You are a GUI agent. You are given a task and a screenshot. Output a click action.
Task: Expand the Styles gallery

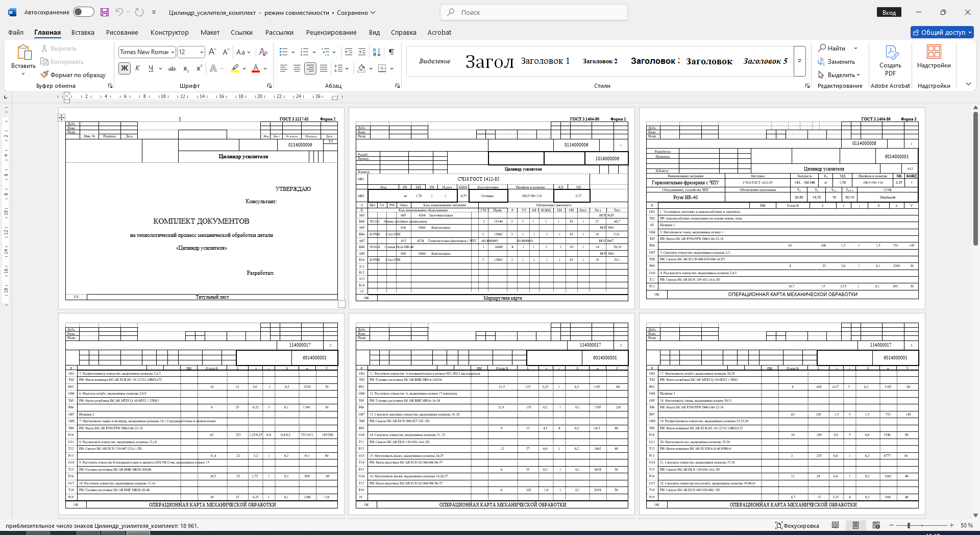coord(800,61)
